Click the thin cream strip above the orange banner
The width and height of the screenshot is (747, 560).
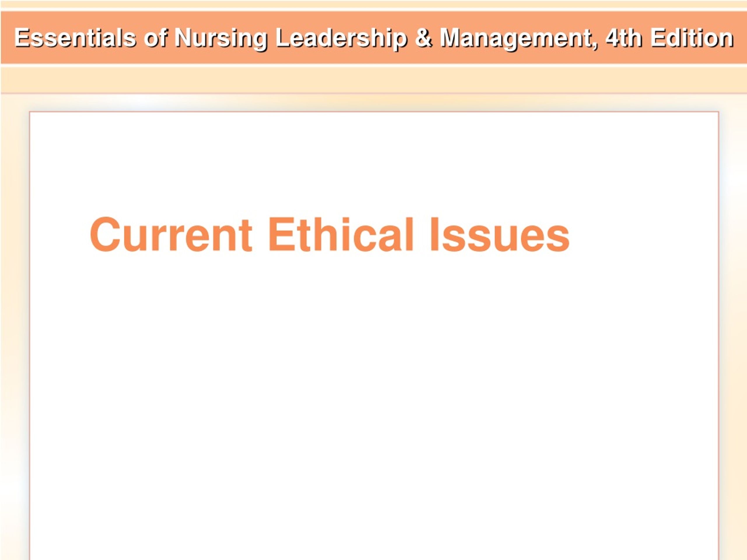[x=373, y=4]
